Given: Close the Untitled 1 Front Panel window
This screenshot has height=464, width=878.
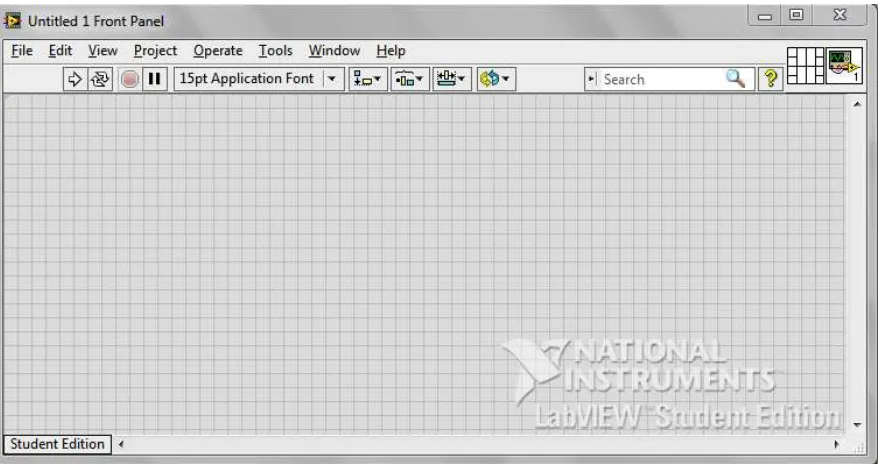Looking at the screenshot, I should 840,16.
